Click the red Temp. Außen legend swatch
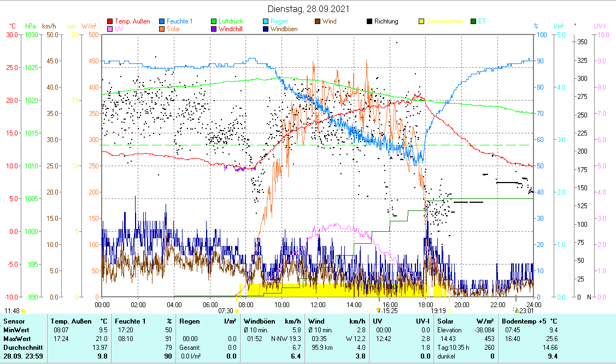The width and height of the screenshot is (616, 364). [x=110, y=21]
